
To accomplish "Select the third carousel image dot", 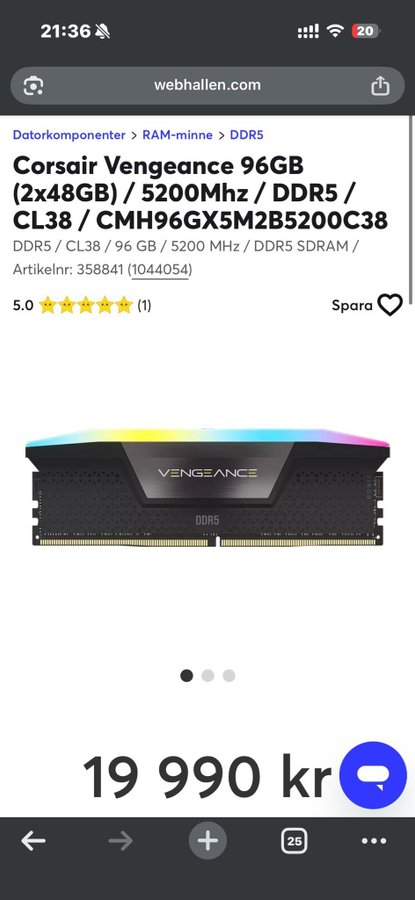I will (x=229, y=676).
